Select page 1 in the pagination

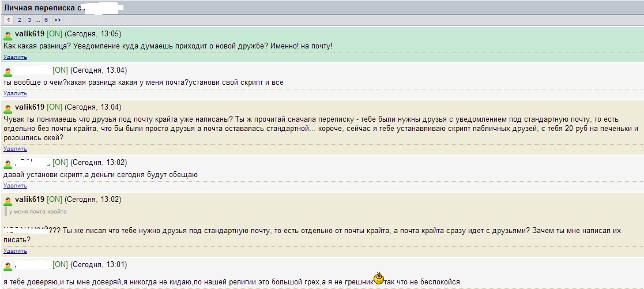[9, 20]
